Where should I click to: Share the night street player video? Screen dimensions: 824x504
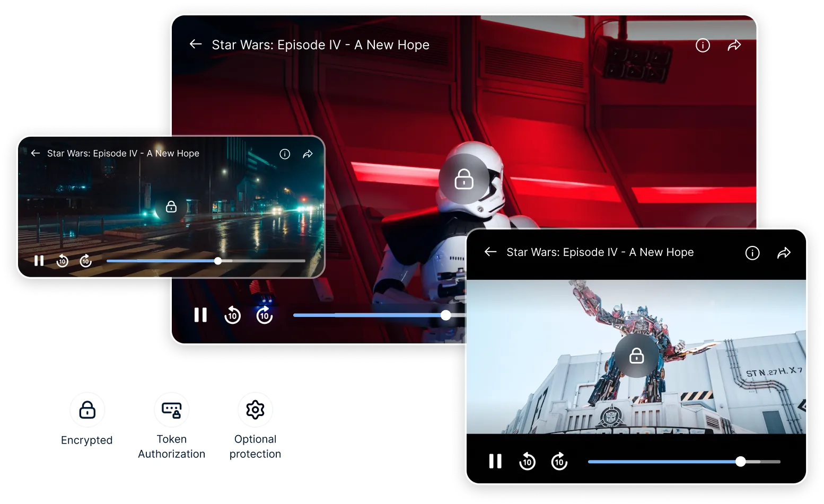point(308,154)
